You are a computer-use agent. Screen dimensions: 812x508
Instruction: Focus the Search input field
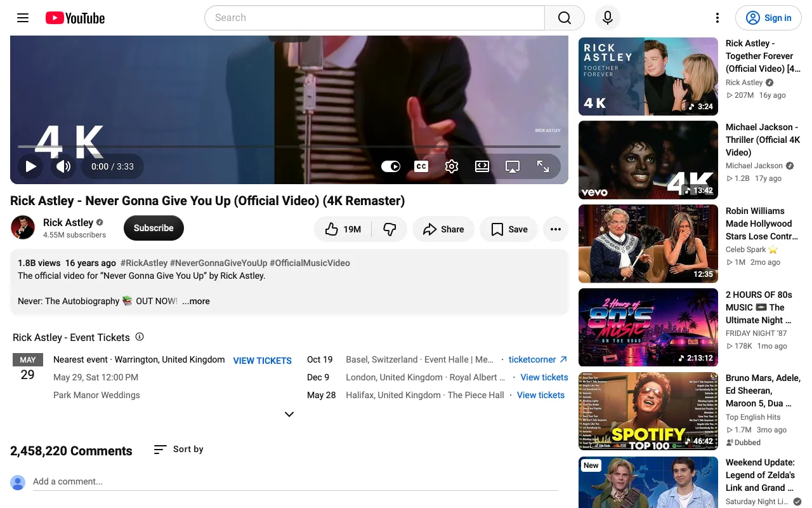click(x=374, y=18)
